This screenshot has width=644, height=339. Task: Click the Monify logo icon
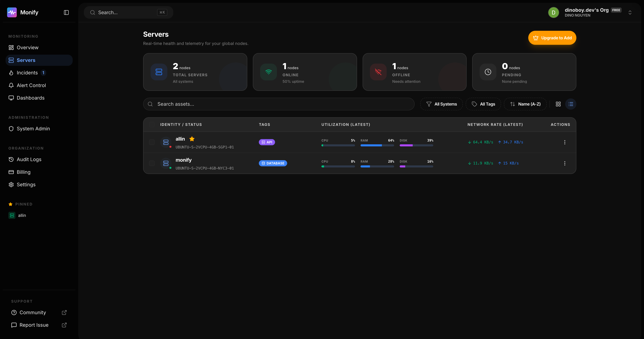(12, 12)
